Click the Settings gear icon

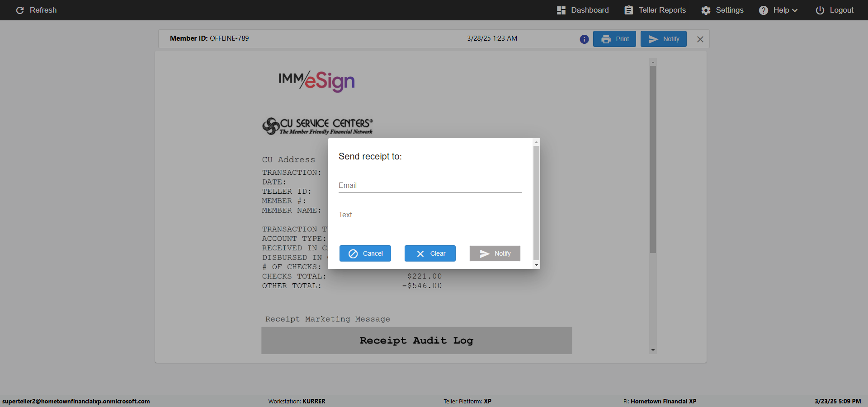point(706,10)
